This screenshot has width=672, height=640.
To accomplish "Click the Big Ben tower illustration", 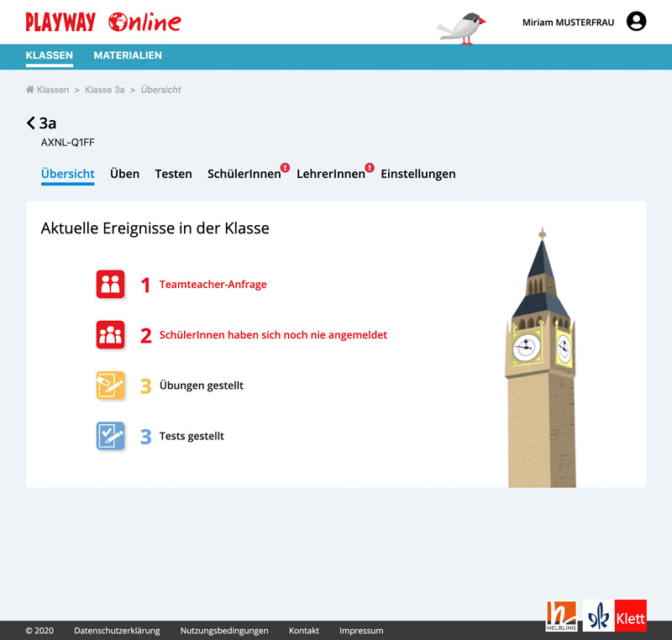I will point(541,358).
